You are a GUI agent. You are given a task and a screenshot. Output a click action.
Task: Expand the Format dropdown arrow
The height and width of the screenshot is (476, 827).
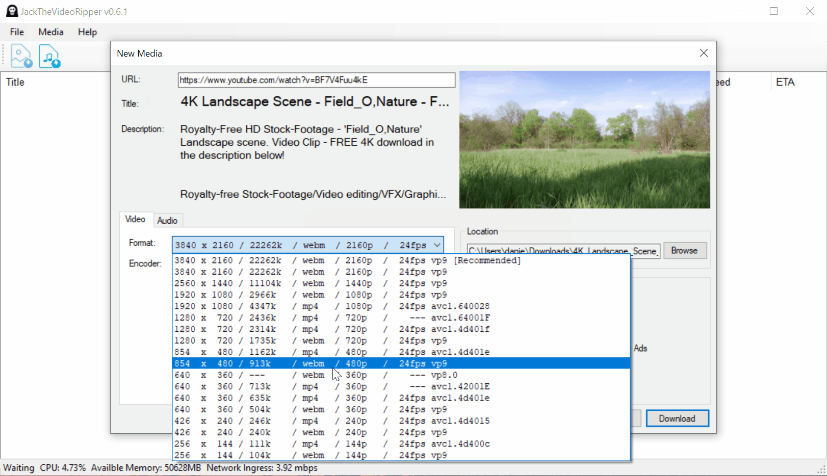point(437,245)
